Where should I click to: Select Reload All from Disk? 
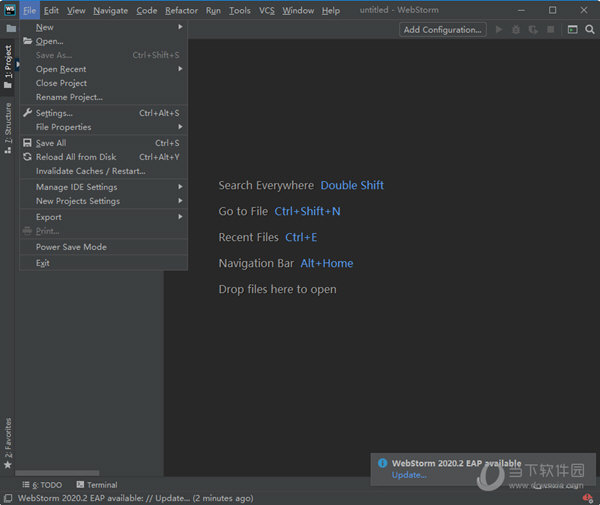[x=103, y=157]
